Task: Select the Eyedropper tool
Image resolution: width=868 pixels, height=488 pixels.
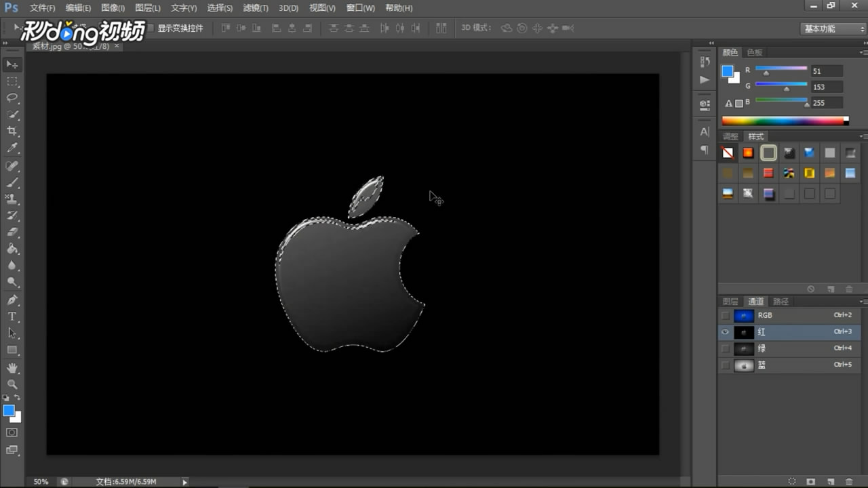Action: (12, 148)
